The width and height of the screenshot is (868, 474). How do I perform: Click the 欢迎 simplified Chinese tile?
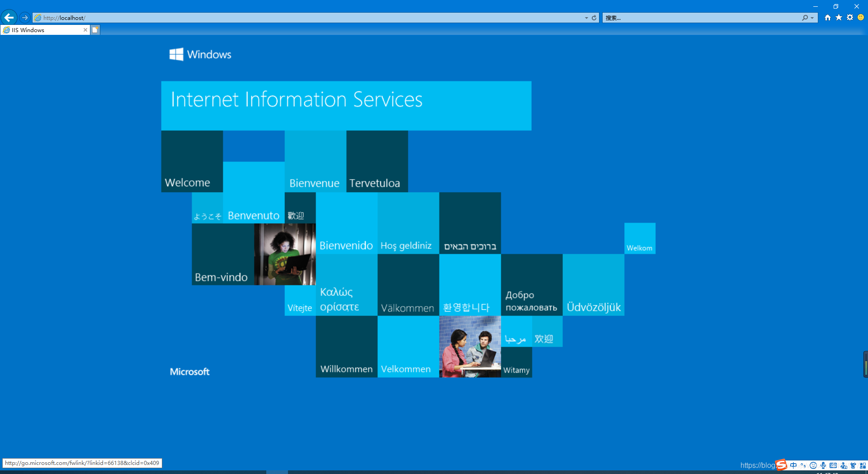click(x=547, y=332)
